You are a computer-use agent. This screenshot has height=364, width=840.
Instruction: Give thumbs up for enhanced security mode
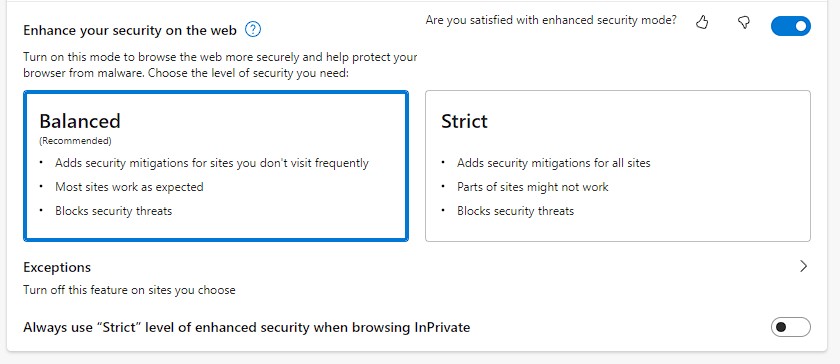702,22
